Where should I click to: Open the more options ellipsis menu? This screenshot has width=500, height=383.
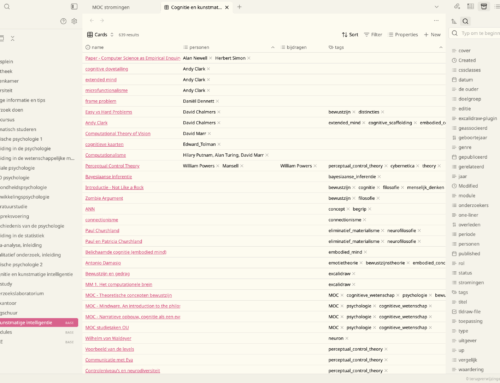436,21
